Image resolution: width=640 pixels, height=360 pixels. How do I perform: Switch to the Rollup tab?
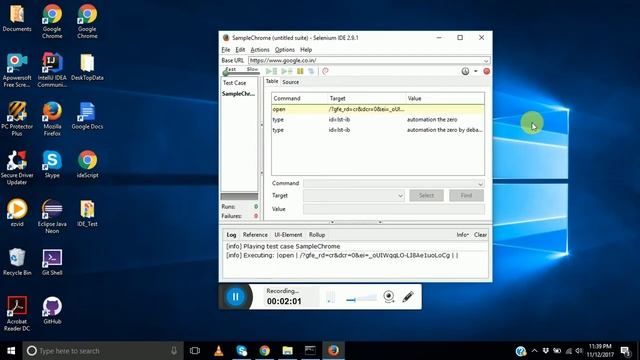pyautogui.click(x=317, y=235)
